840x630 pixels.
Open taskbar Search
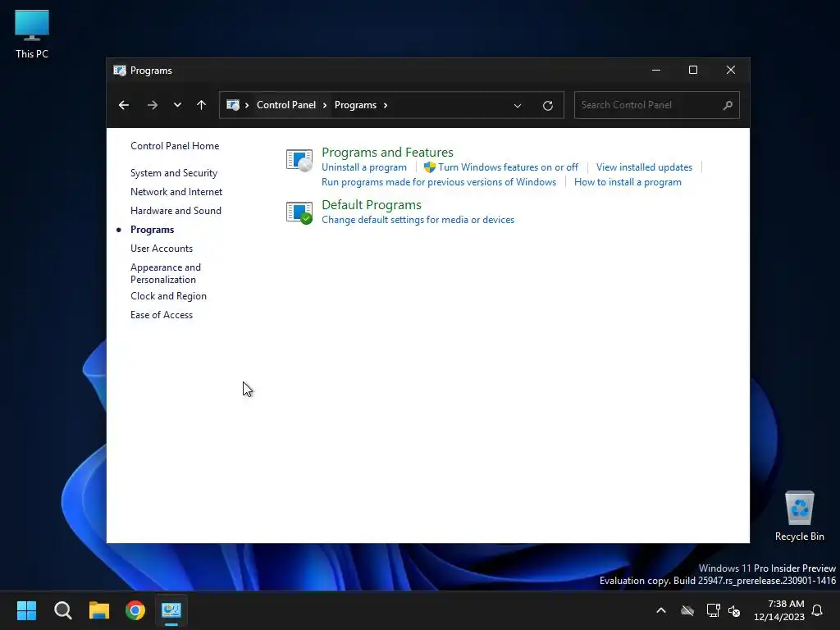coord(62,610)
